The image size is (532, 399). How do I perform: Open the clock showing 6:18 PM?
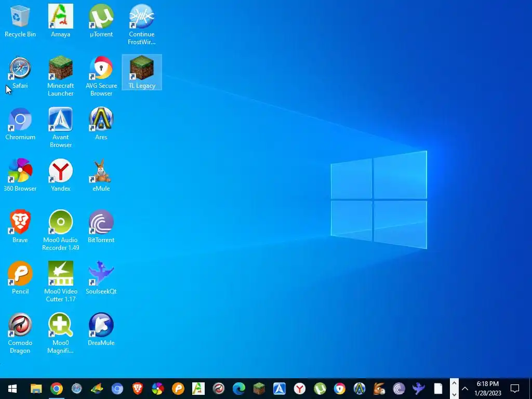pos(487,389)
